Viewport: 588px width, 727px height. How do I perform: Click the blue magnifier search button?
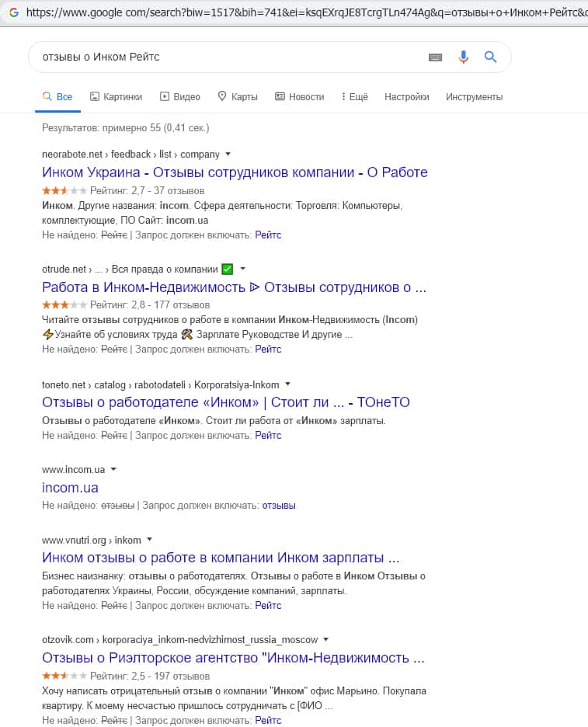490,57
